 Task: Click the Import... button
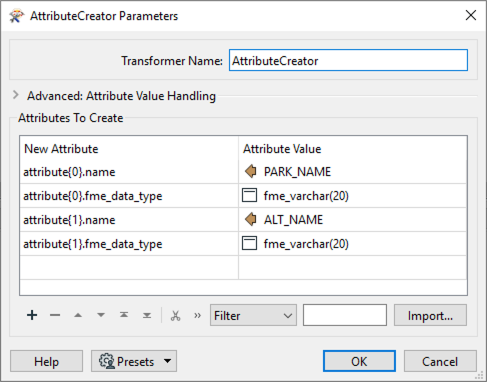click(430, 315)
